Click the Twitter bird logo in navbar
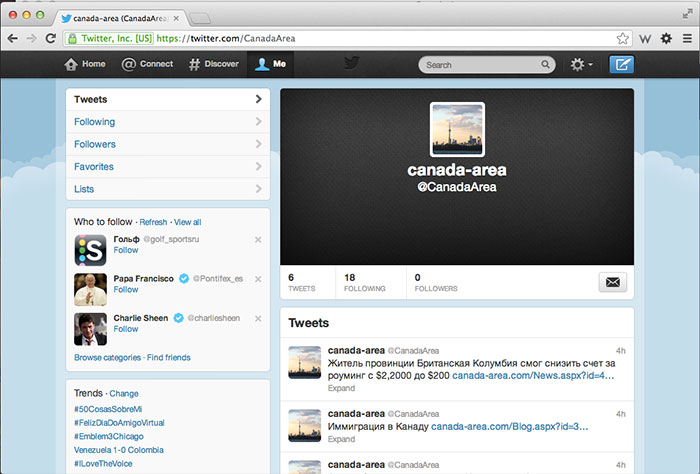 coord(351,63)
